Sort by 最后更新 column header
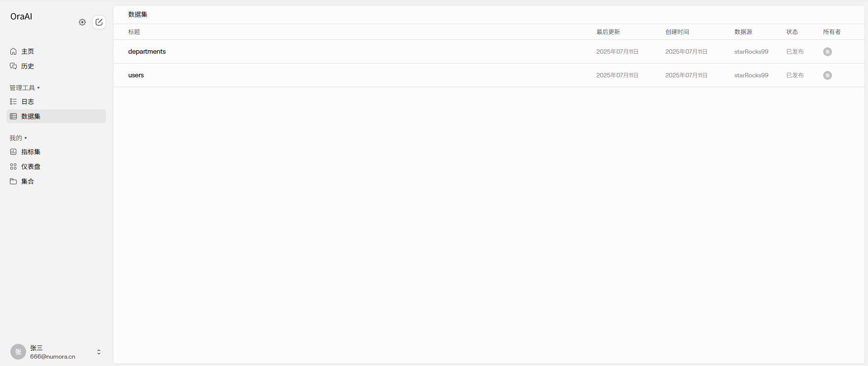Viewport: 868px width, 366px height. 608,32
